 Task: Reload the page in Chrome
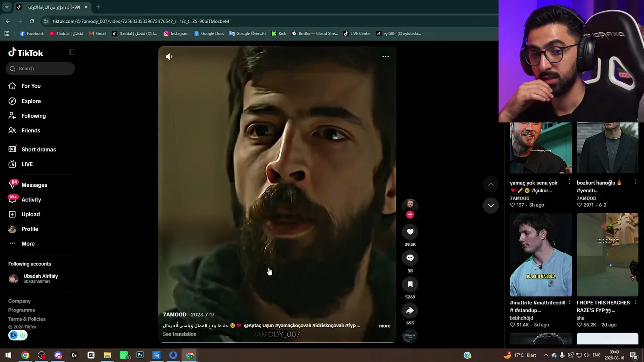[x=32, y=21]
